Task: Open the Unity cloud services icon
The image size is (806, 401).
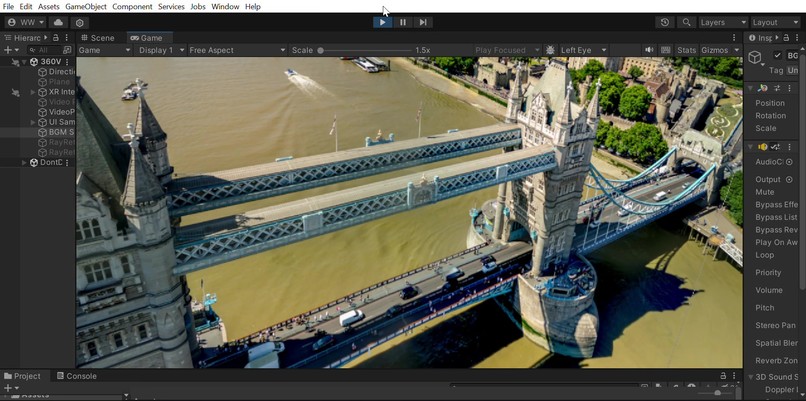Action: coord(58,23)
